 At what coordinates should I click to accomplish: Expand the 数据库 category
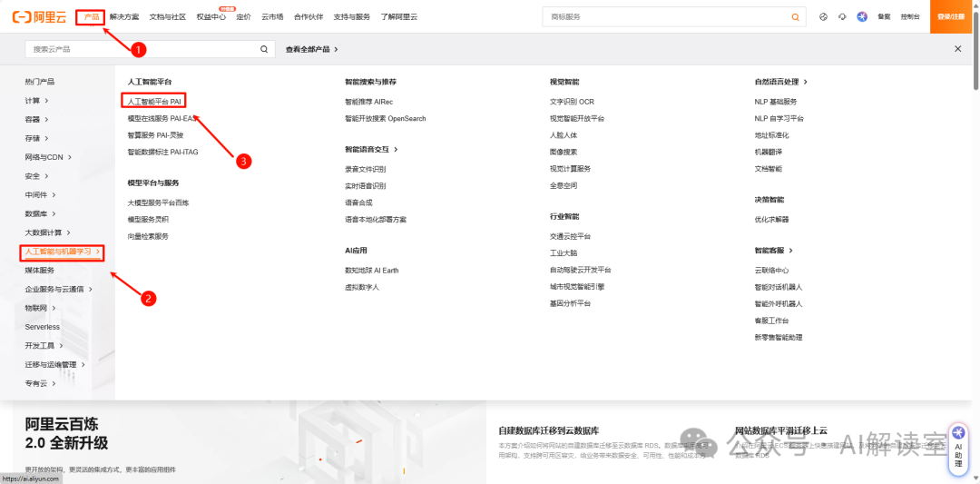pyautogui.click(x=41, y=214)
